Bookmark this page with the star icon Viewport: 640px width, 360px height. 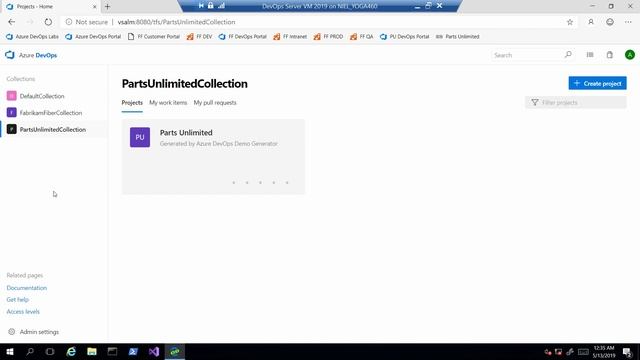click(570, 22)
